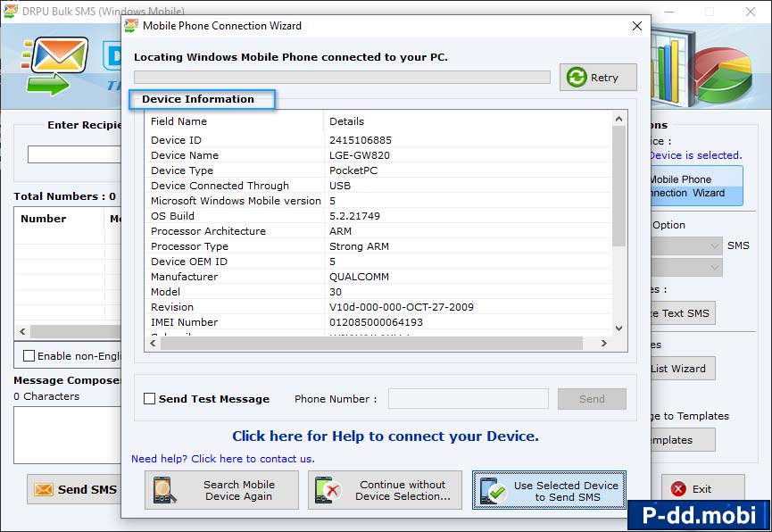Screen dimensions: 772x532
Task: Click the Templates button in main window
Action: (x=684, y=440)
